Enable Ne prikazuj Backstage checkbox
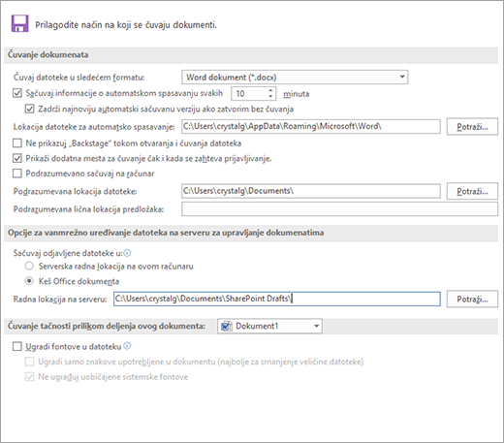Screen dimensions: 504x443 (x=17, y=142)
